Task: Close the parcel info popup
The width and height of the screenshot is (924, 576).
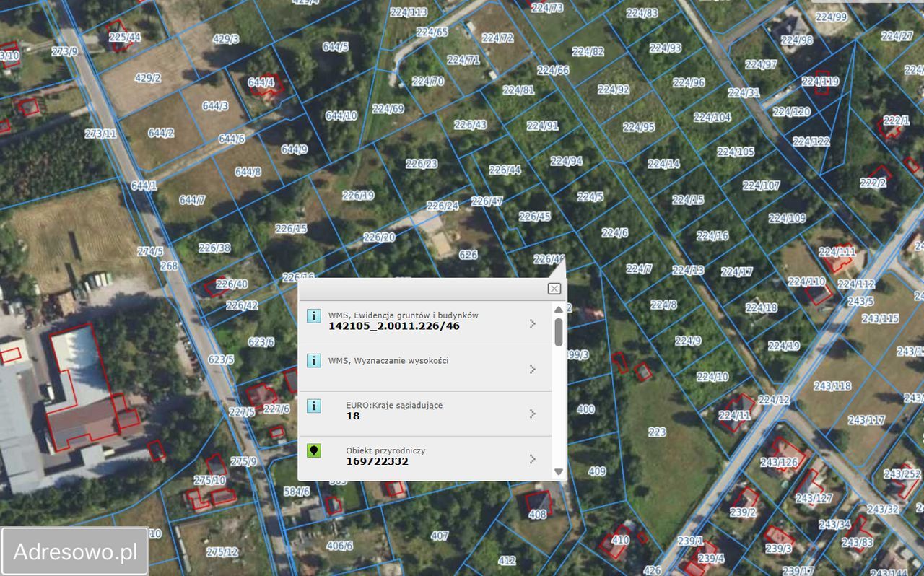Action: coord(554,289)
